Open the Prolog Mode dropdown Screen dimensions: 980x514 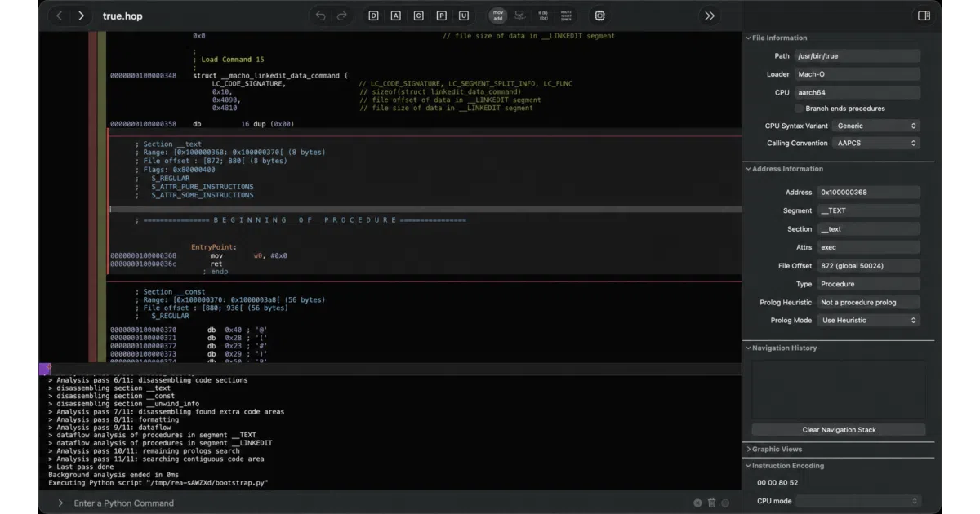point(868,320)
